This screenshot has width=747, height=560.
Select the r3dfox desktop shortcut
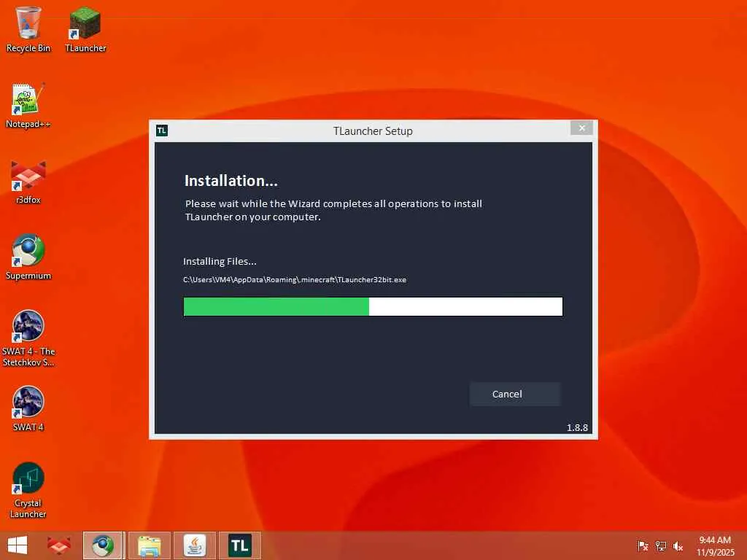coord(28,182)
